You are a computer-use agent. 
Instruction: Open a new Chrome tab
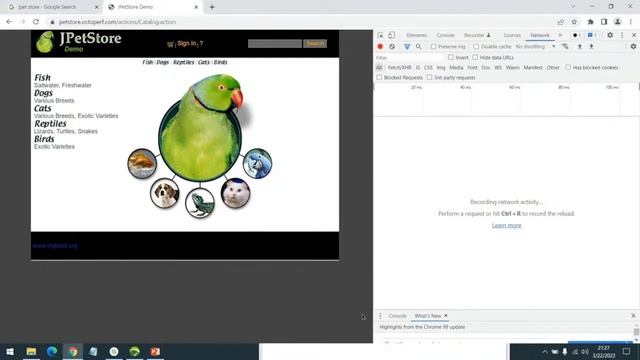pyautogui.click(x=212, y=7)
